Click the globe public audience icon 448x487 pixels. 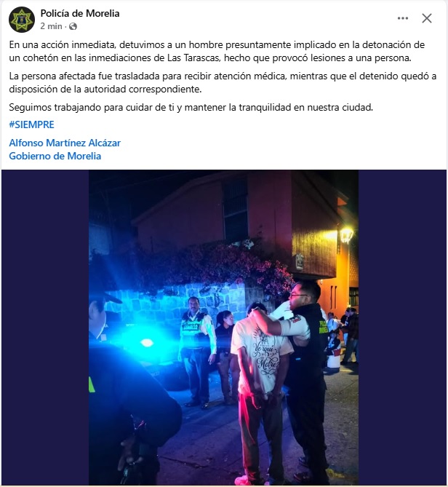(x=73, y=27)
